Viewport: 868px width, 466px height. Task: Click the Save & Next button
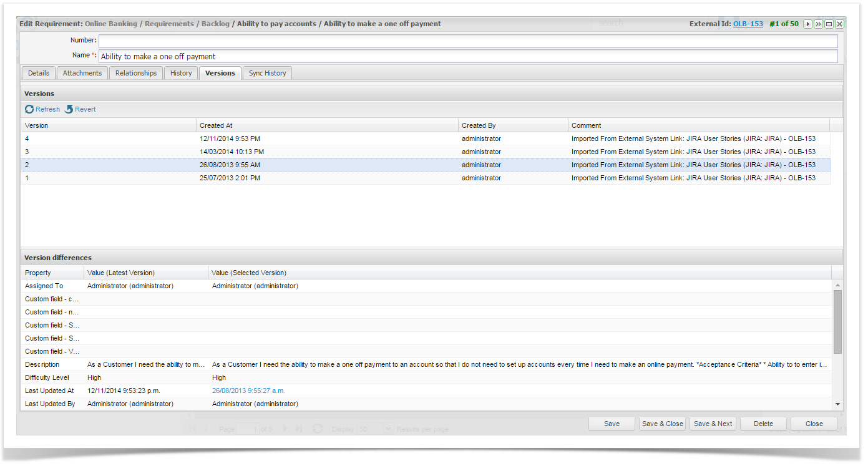pos(713,424)
